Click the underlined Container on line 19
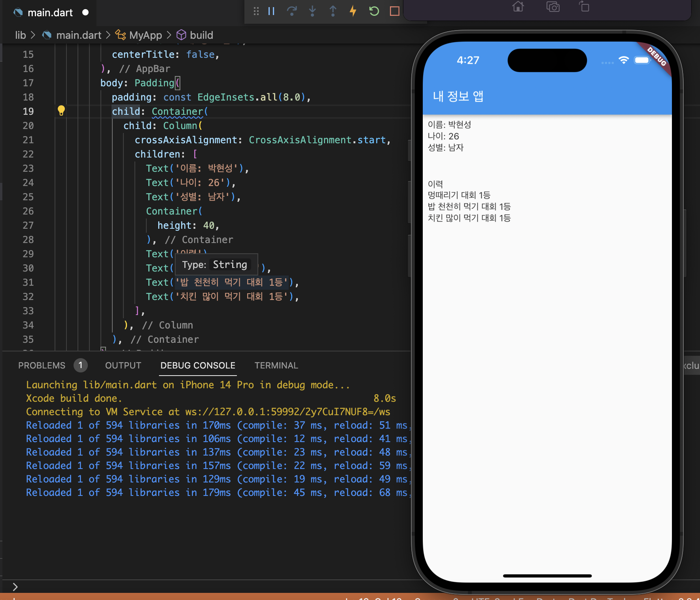This screenshot has width=700, height=600. coord(177,112)
